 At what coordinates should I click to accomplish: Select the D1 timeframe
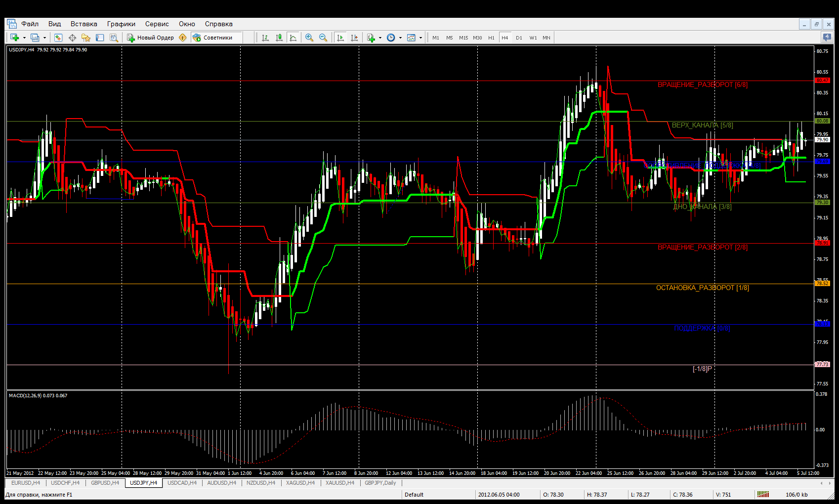519,38
